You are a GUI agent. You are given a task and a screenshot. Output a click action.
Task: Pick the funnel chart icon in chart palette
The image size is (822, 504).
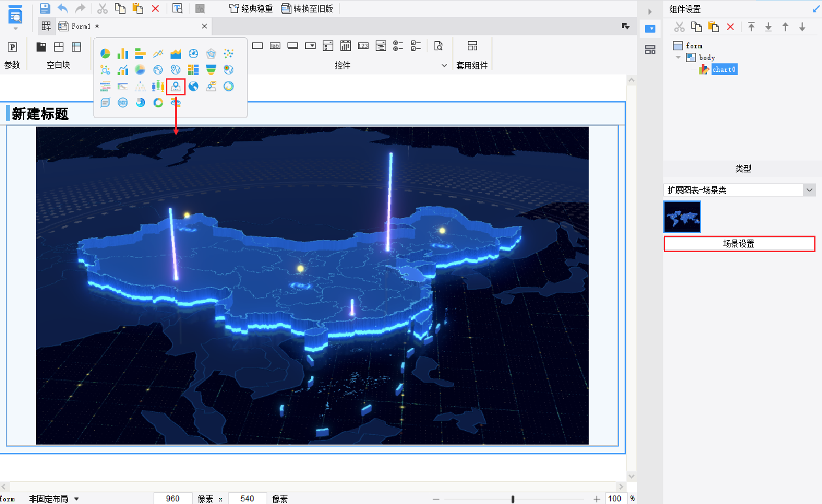coord(211,70)
